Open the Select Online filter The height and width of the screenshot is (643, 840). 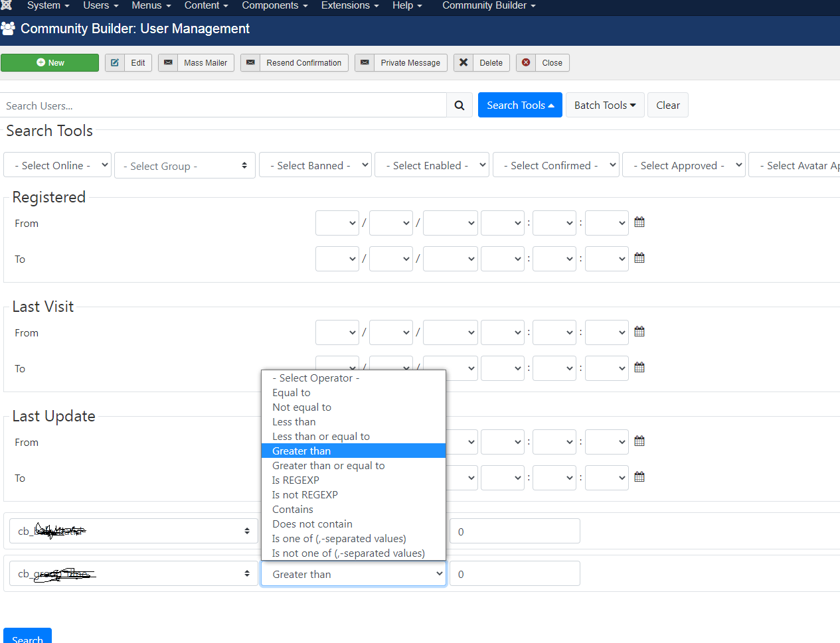pos(57,165)
